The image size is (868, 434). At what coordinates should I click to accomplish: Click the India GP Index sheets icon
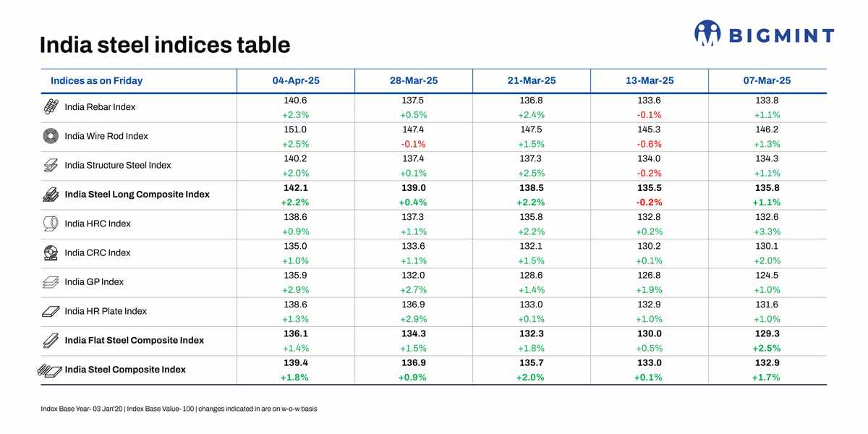point(51,282)
